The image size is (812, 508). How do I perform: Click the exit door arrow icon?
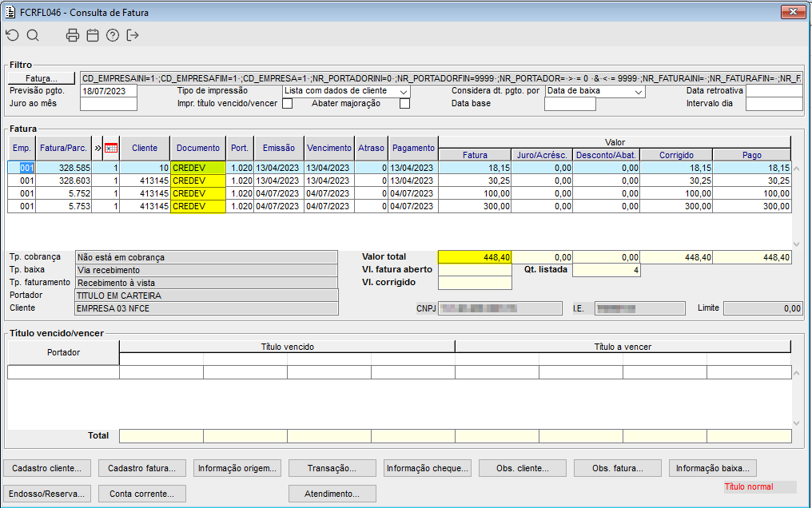133,35
